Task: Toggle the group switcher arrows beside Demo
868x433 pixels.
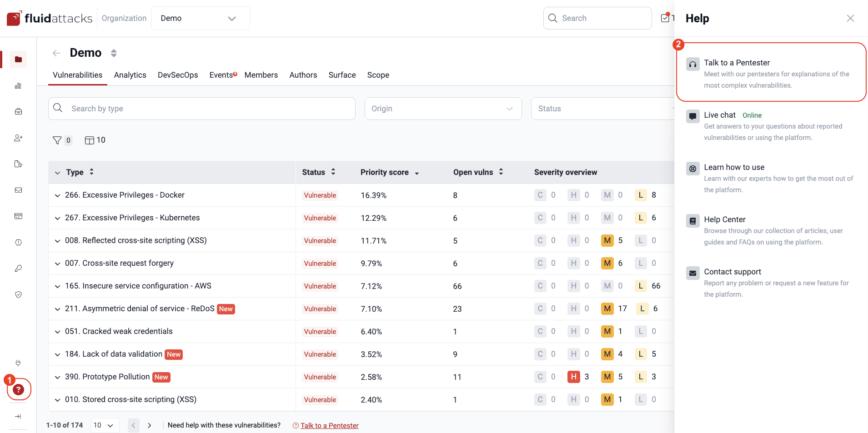Action: coord(114,53)
